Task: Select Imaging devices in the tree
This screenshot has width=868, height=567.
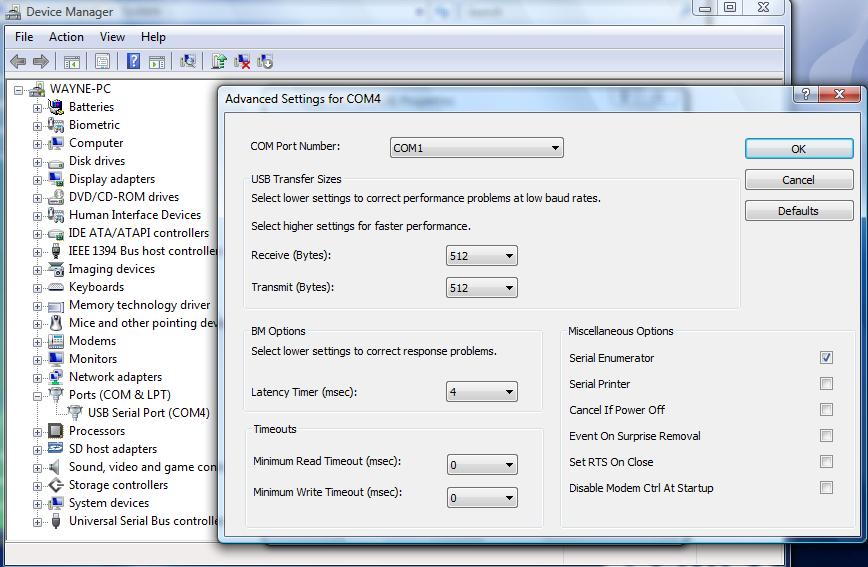Action: [x=112, y=269]
